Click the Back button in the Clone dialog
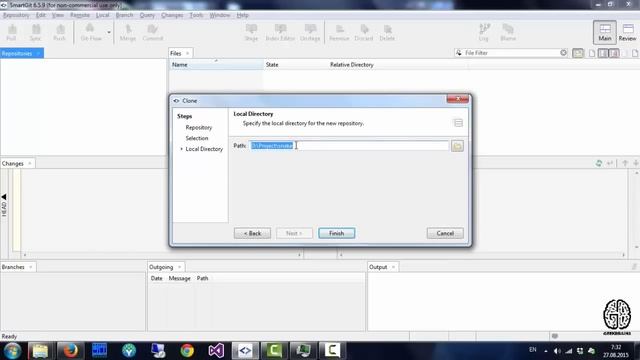The image size is (640, 360). [x=252, y=233]
